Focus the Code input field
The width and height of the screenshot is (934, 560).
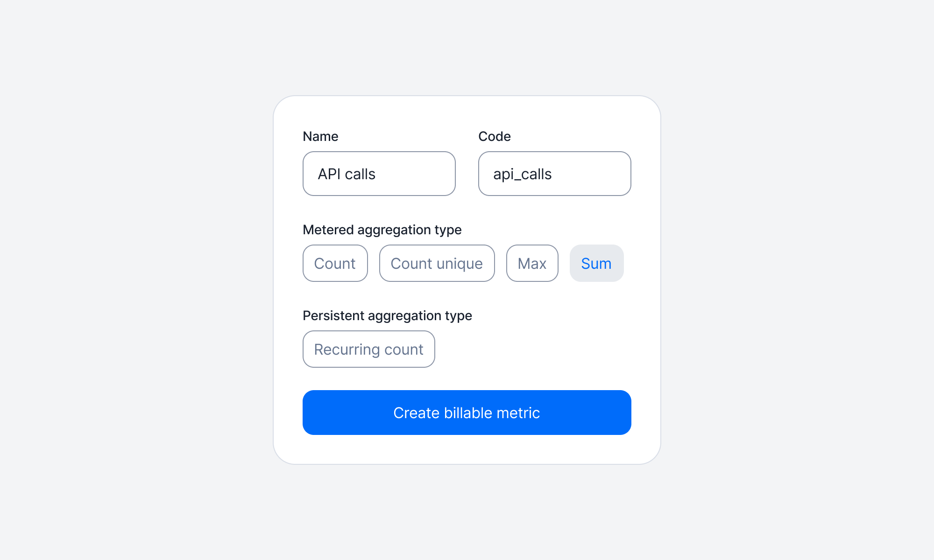pyautogui.click(x=554, y=174)
